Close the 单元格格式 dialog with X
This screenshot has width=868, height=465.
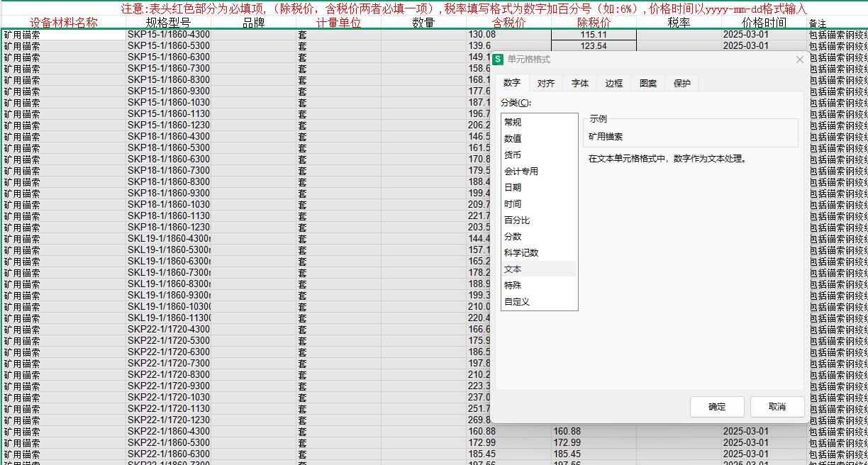pyautogui.click(x=799, y=60)
